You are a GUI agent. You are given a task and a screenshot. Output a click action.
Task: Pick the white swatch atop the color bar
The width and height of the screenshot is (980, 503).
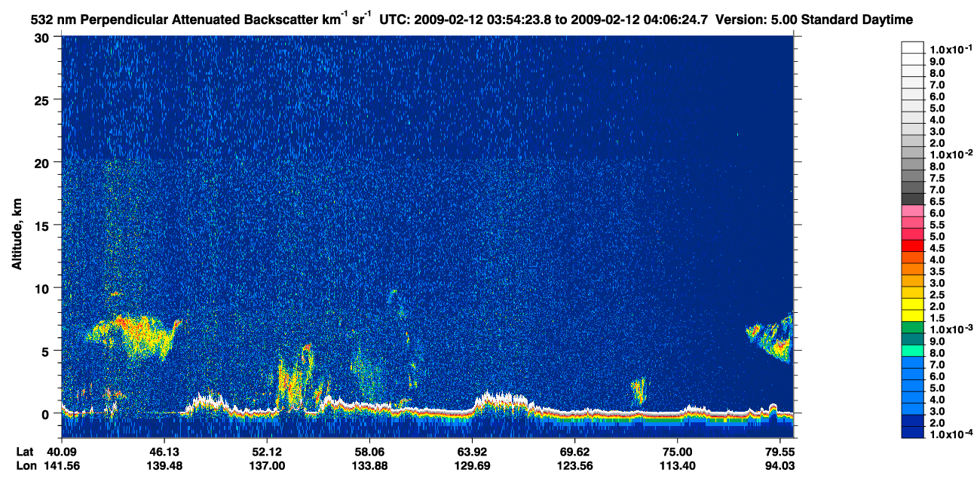[912, 47]
